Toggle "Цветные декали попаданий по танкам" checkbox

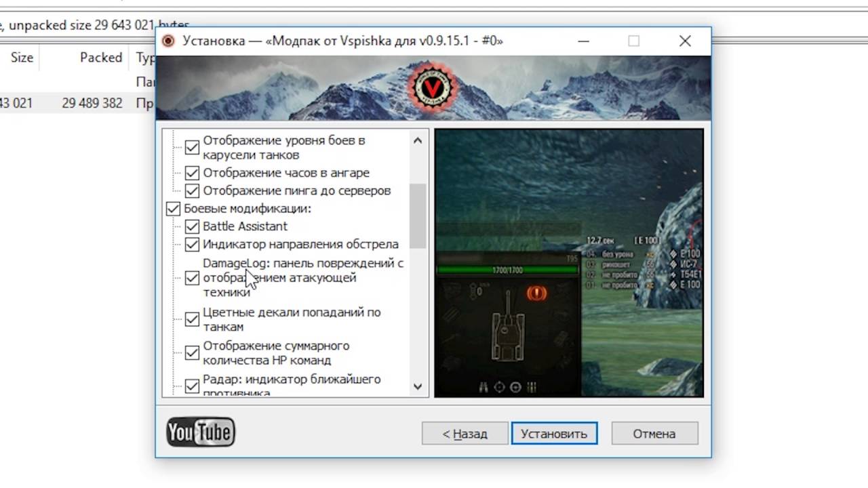(192, 319)
